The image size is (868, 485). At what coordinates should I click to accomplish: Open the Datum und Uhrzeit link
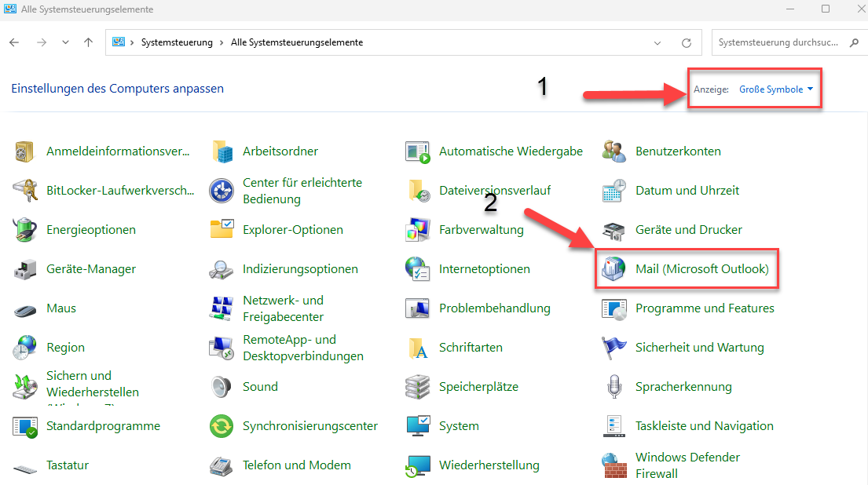coord(687,191)
